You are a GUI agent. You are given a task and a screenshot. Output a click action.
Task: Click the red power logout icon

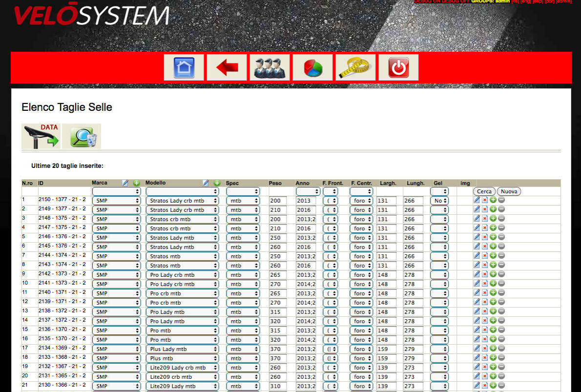399,67
